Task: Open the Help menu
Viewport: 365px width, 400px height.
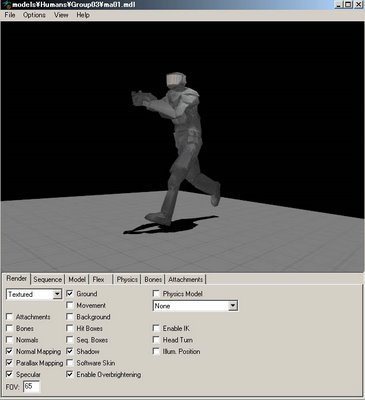Action: [83, 15]
